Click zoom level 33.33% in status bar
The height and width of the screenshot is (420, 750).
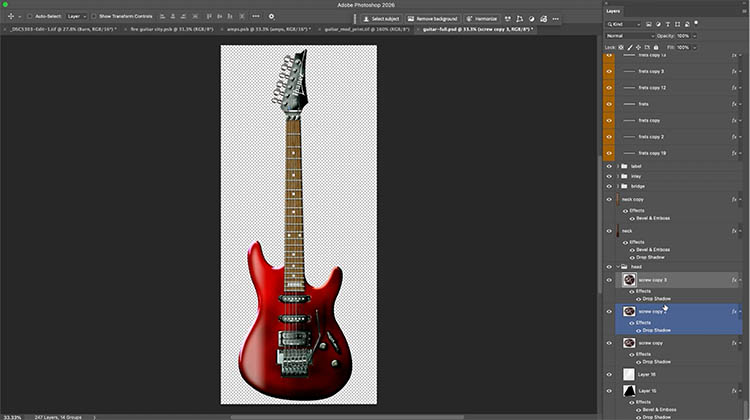tap(12, 417)
